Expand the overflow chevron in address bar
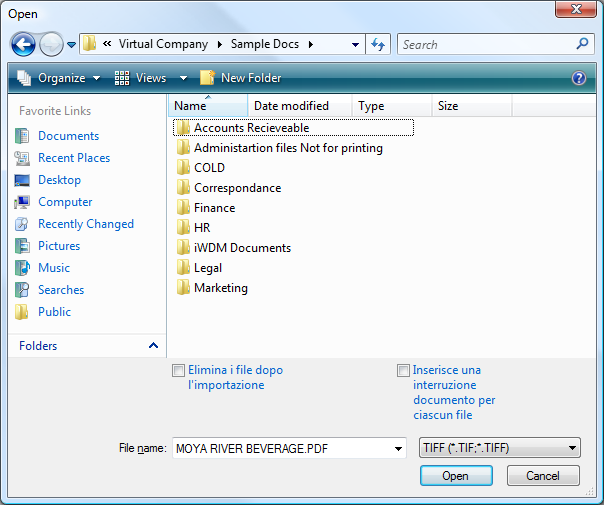 pos(107,44)
